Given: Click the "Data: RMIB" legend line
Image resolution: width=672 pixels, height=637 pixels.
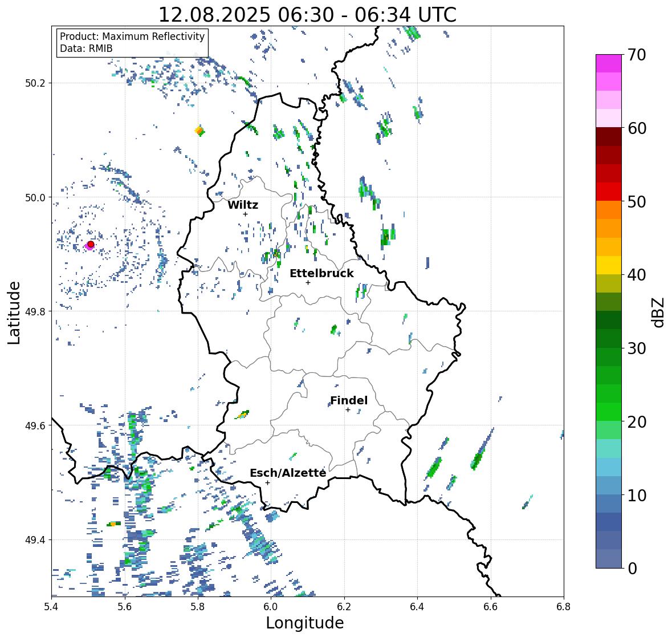Looking at the screenshot, I should click(x=86, y=48).
